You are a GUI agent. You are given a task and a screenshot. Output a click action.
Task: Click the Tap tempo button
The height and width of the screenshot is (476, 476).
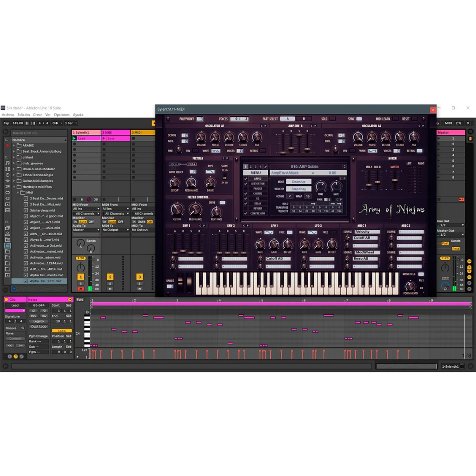pyautogui.click(x=7, y=123)
